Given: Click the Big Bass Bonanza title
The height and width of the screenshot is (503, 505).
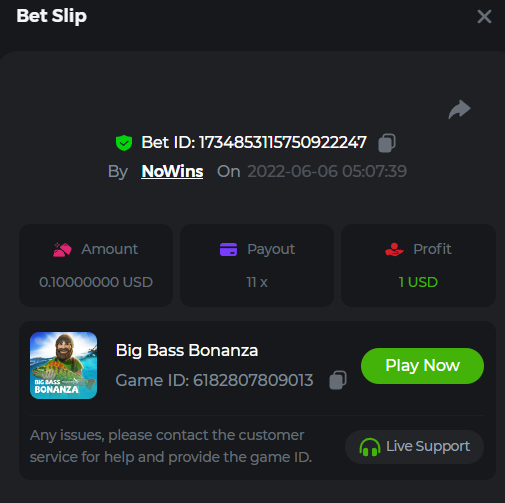Looking at the screenshot, I should pyautogui.click(x=187, y=351).
